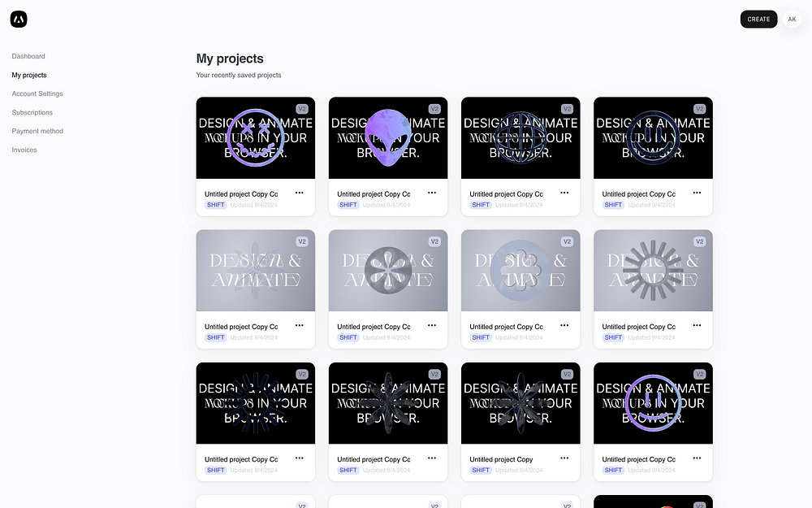The width and height of the screenshot is (812, 508).
Task: Click the SHIFT tag under the alien head project
Action: tap(348, 205)
